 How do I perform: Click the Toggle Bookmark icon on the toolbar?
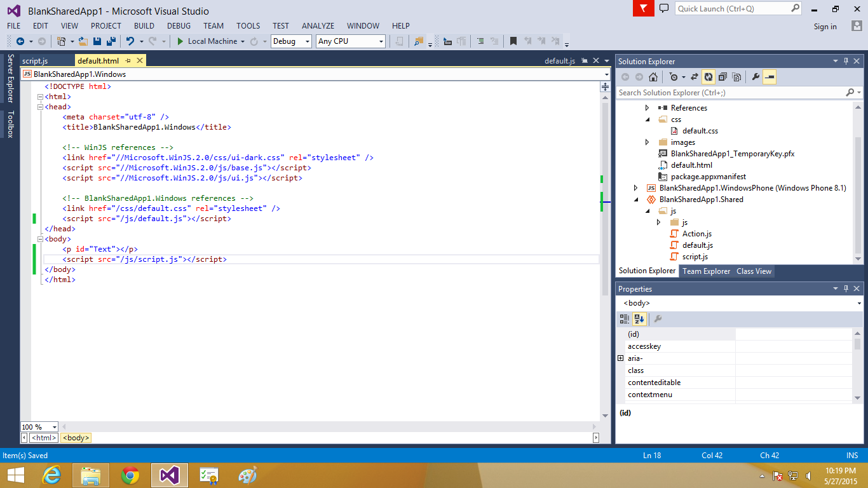click(513, 41)
